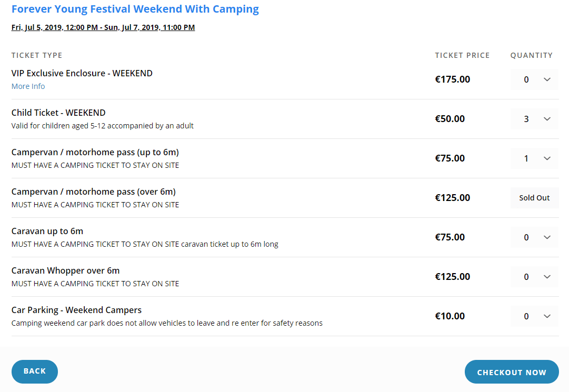Click the €10.00 car parking price

(450, 316)
